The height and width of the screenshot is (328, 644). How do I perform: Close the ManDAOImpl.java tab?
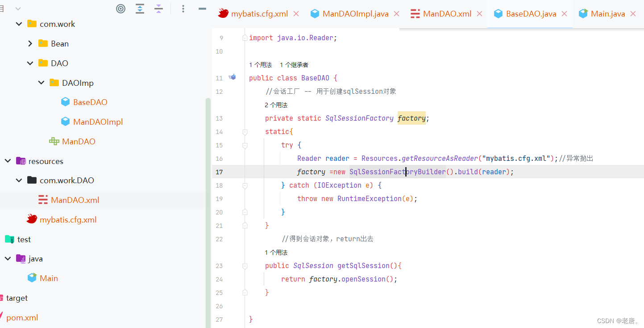coord(397,14)
